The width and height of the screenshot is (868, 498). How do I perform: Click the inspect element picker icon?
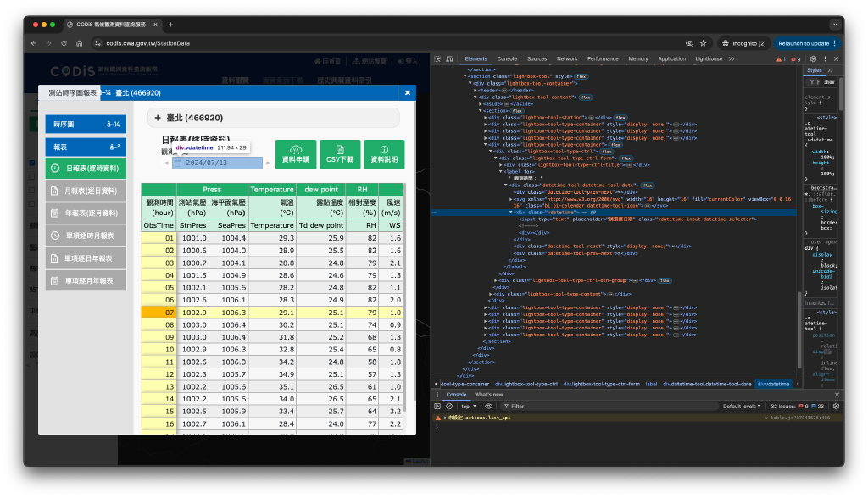click(x=439, y=58)
